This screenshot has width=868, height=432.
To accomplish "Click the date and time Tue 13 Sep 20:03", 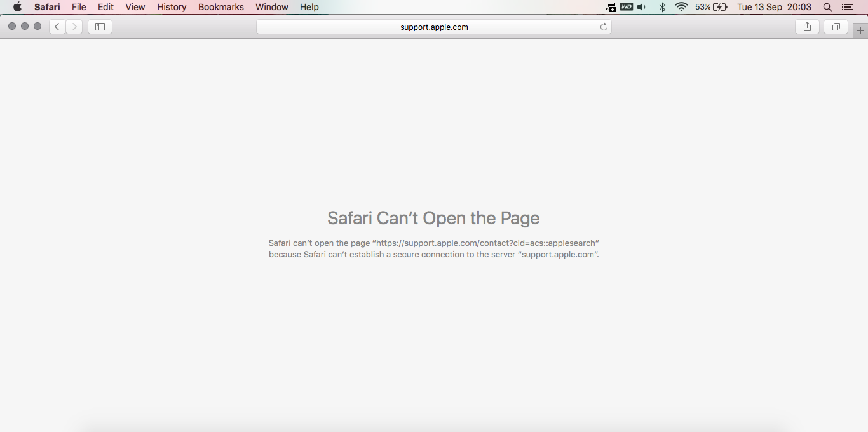I will pyautogui.click(x=774, y=7).
